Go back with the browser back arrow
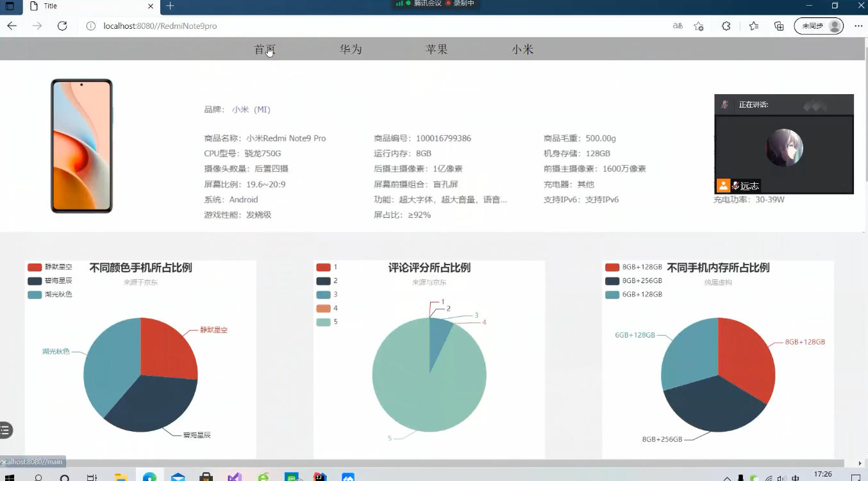The height and width of the screenshot is (481, 868). click(12, 26)
